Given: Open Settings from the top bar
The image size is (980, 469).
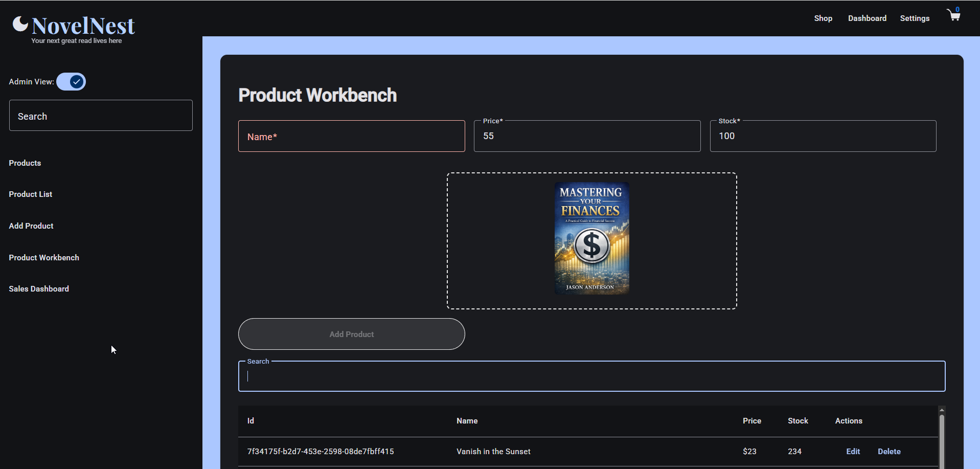Looking at the screenshot, I should tap(915, 18).
